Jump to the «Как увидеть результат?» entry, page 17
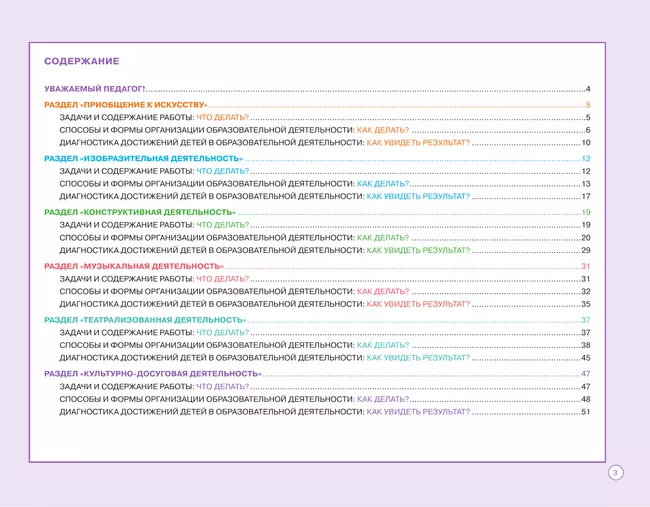 [418, 196]
